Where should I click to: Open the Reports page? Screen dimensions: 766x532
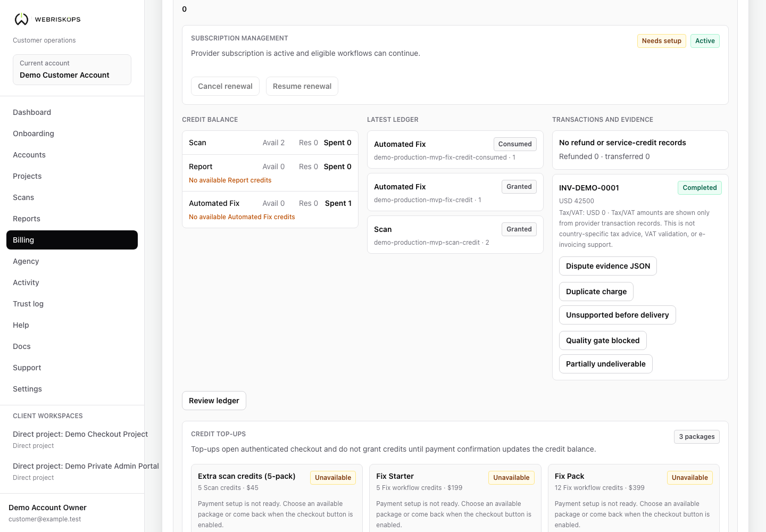72,219
